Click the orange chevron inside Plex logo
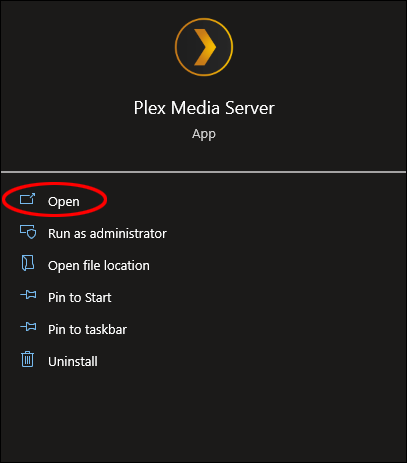This screenshot has width=407, height=463. [204, 47]
